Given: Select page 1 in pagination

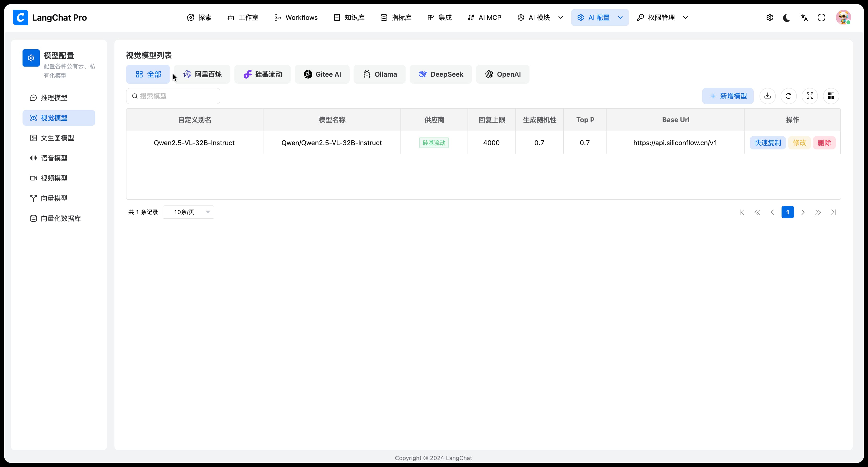Looking at the screenshot, I should [x=788, y=212].
